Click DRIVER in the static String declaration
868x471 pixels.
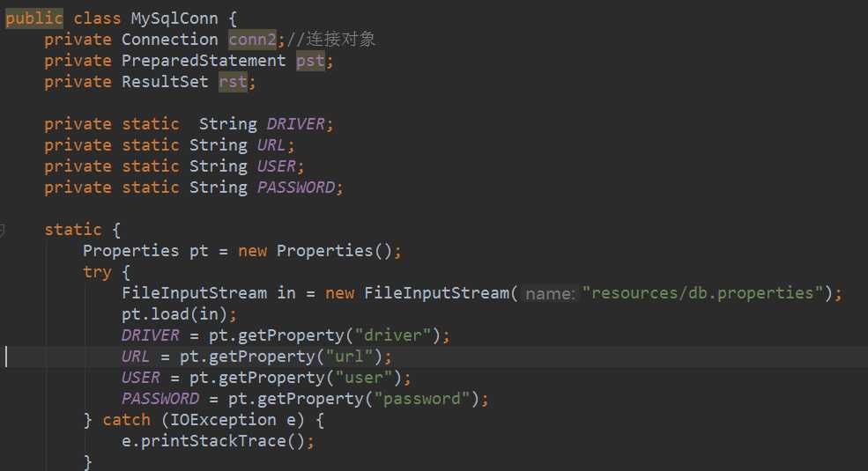pyautogui.click(x=295, y=124)
